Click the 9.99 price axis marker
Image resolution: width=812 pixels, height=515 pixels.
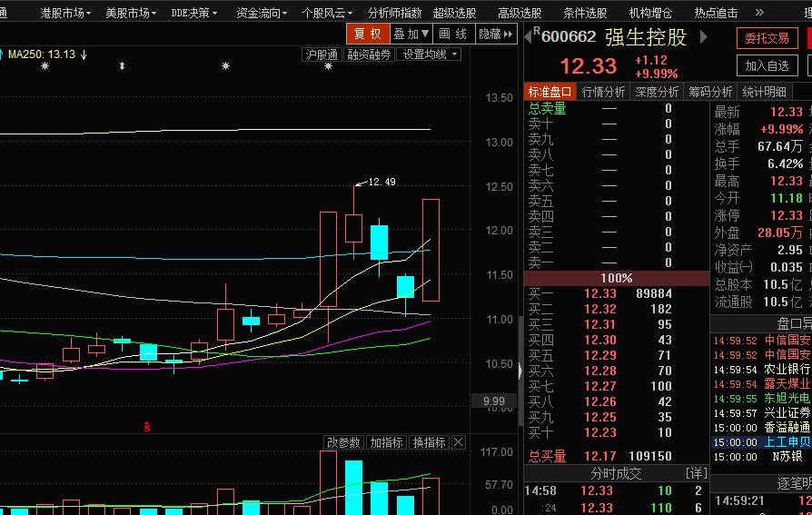[493, 401]
